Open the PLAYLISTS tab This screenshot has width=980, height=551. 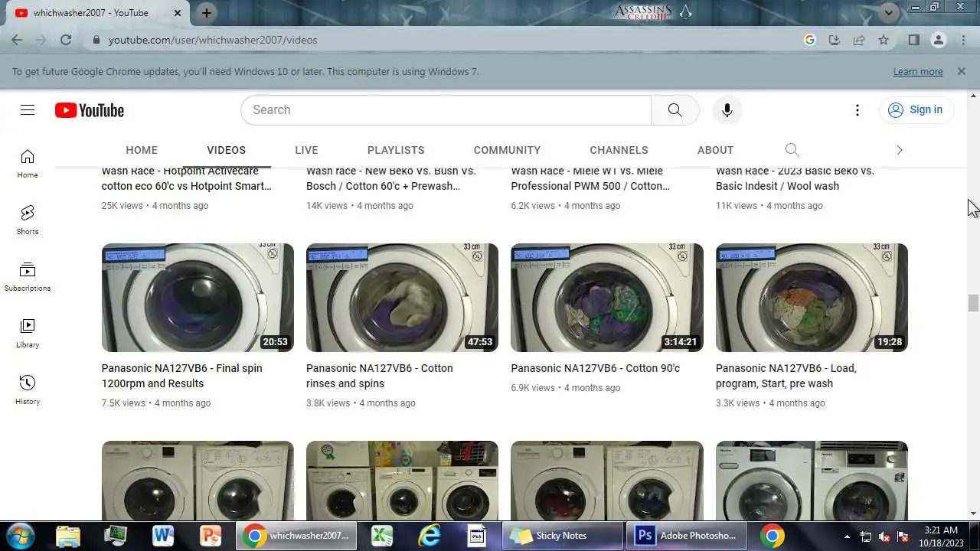396,150
